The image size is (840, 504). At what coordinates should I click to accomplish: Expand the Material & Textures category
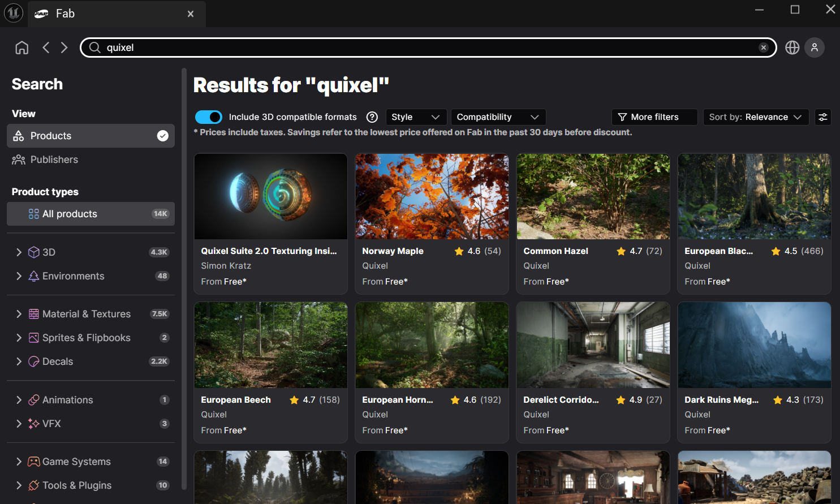tap(19, 314)
